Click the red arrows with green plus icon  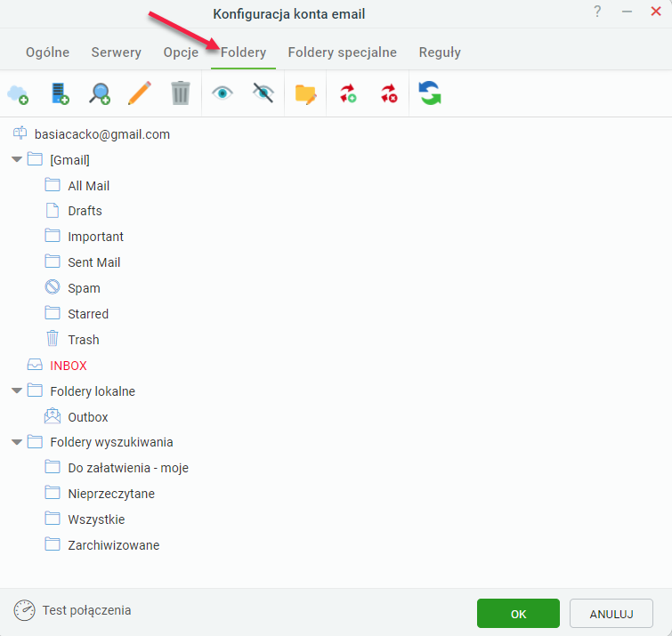click(348, 93)
